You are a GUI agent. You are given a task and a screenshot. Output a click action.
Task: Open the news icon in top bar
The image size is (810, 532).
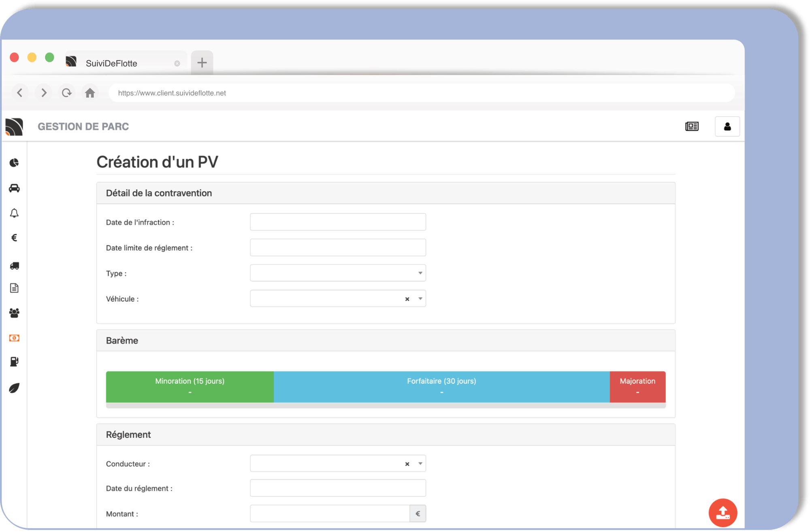coord(692,126)
